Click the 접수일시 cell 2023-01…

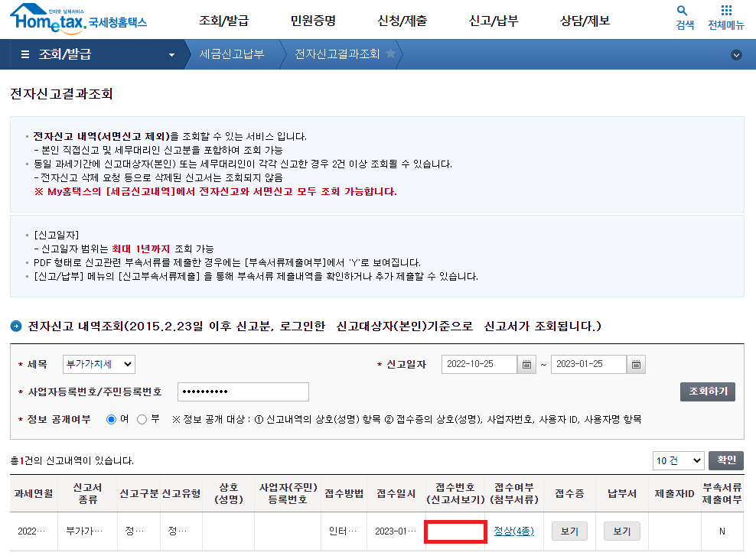[x=396, y=531]
